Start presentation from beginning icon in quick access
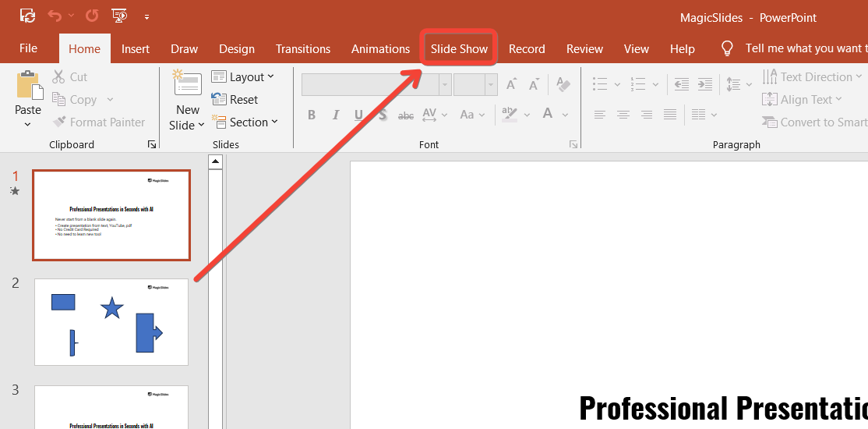Image resolution: width=868 pixels, height=429 pixels. click(x=119, y=16)
